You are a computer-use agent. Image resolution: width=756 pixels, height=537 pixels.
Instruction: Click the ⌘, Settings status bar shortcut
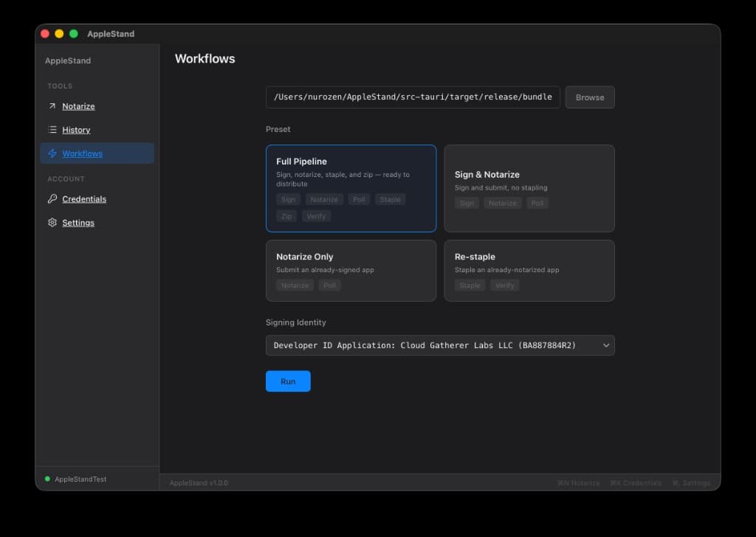pyautogui.click(x=692, y=482)
